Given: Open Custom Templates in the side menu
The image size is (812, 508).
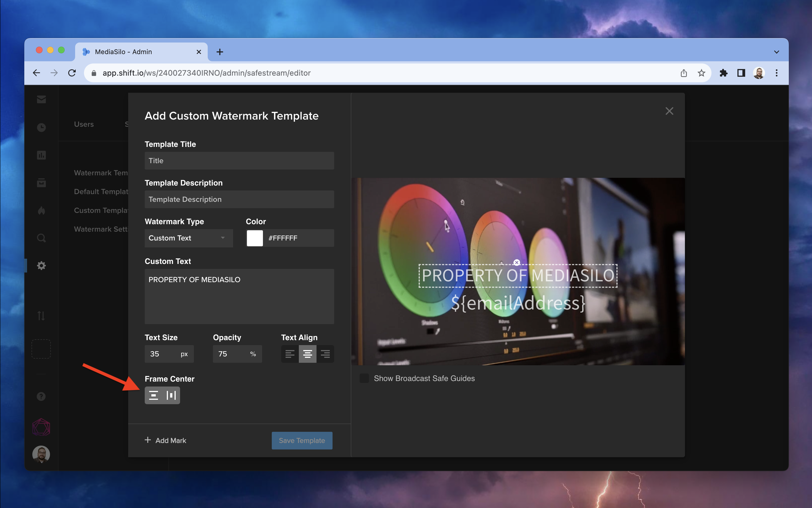Looking at the screenshot, I should pyautogui.click(x=101, y=210).
